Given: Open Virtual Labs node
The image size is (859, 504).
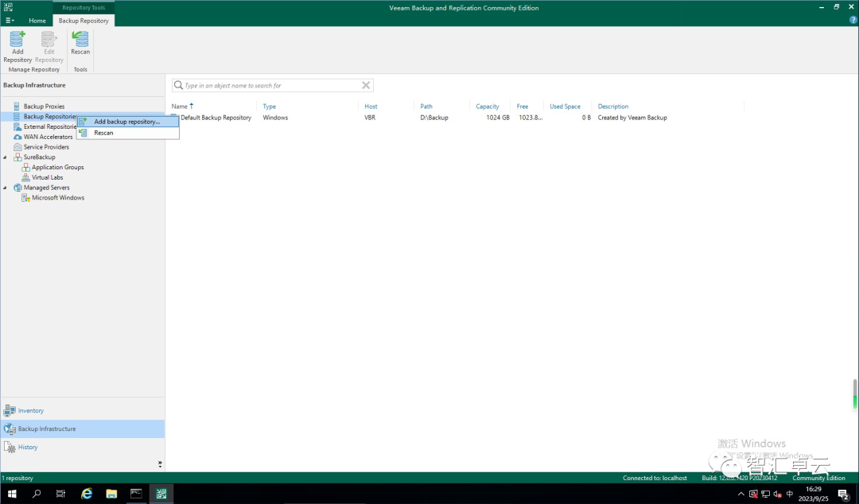Looking at the screenshot, I should point(47,177).
